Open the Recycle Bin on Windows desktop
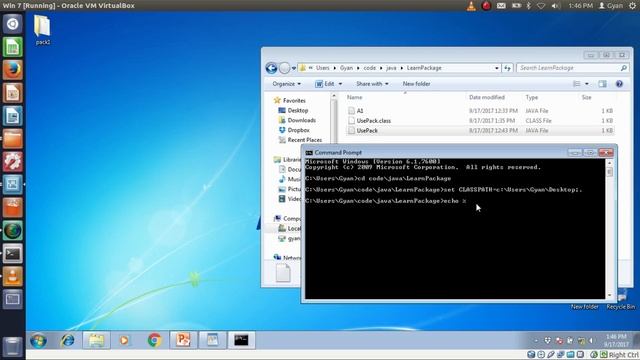The image size is (640, 360). point(621,299)
